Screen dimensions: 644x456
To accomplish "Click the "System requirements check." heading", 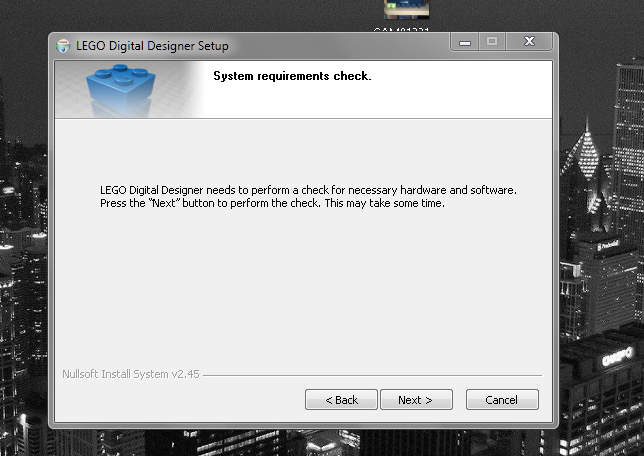I will (292, 76).
